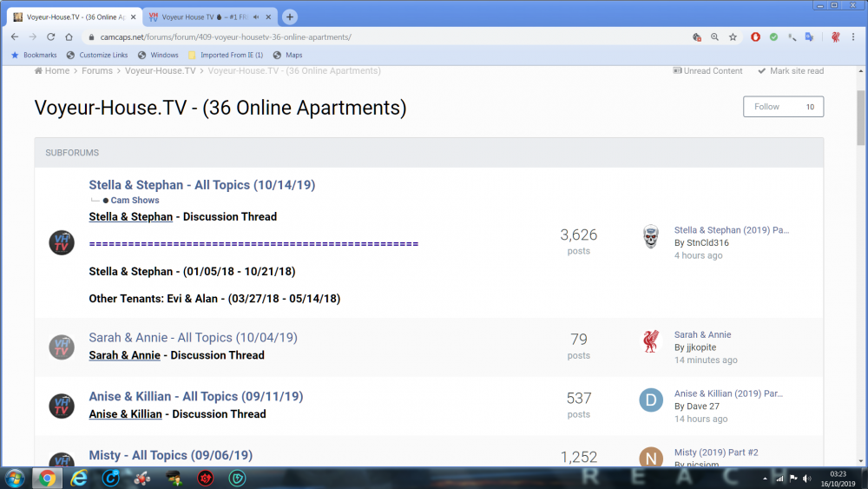The width and height of the screenshot is (868, 489).
Task: Launch Internet Explorer from taskbar
Action: click(x=79, y=478)
